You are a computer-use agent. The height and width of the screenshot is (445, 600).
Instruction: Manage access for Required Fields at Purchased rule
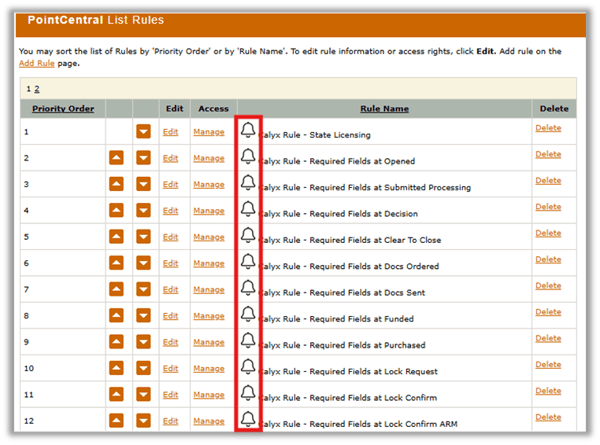pyautogui.click(x=208, y=342)
